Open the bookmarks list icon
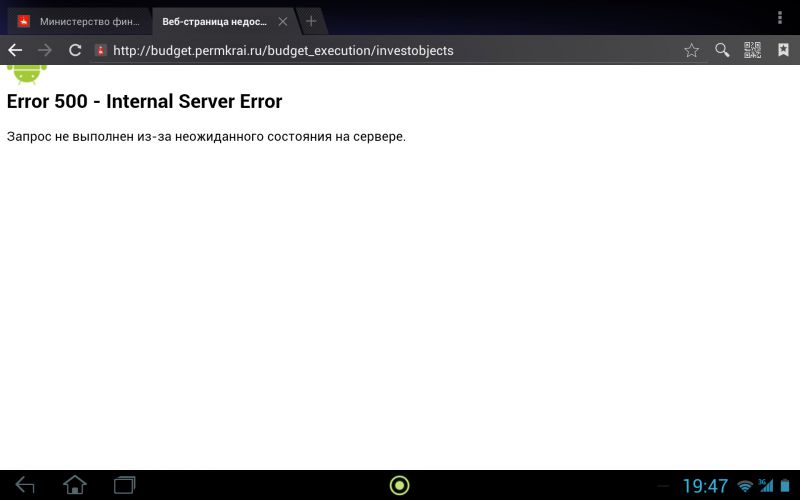Screen dimensions: 800x500 (783, 50)
